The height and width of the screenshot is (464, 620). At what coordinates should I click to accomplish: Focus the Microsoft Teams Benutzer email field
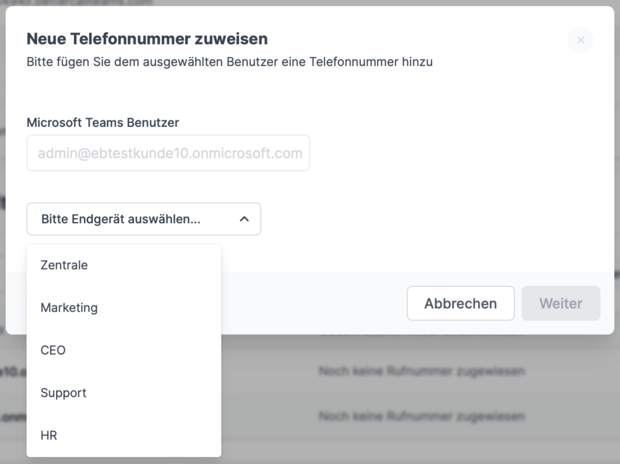click(168, 153)
